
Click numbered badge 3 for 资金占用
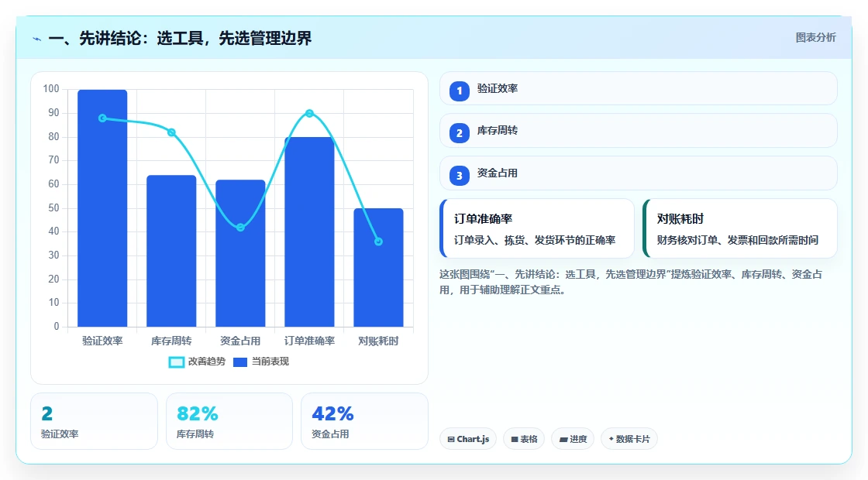click(x=459, y=176)
